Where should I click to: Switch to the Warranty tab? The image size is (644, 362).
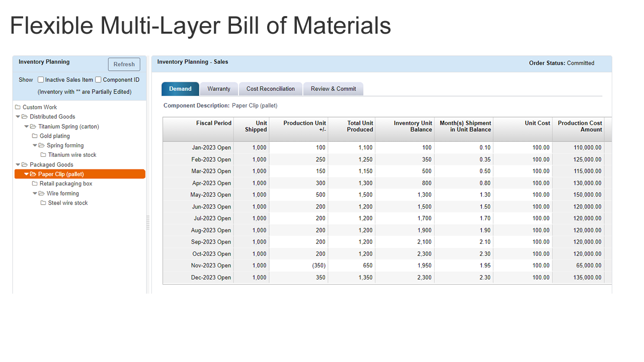pos(219,89)
